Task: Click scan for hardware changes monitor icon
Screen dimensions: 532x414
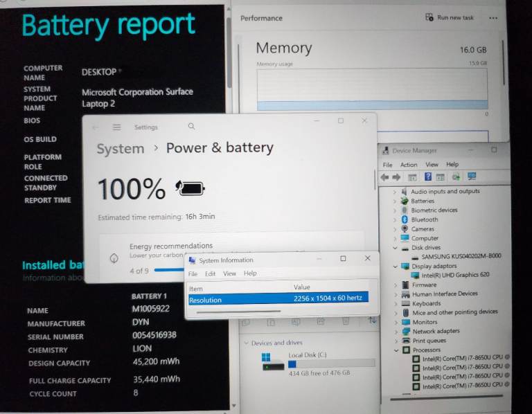Action: point(472,177)
